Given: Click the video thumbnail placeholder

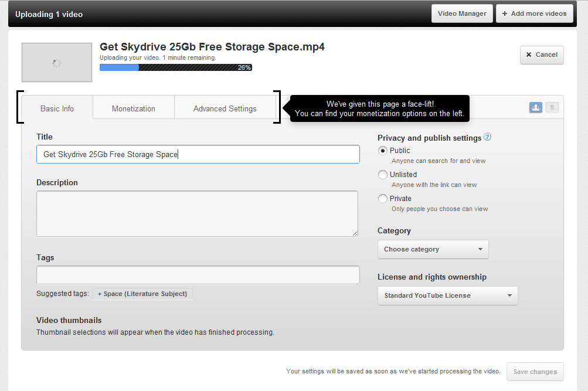Looking at the screenshot, I should (57, 62).
